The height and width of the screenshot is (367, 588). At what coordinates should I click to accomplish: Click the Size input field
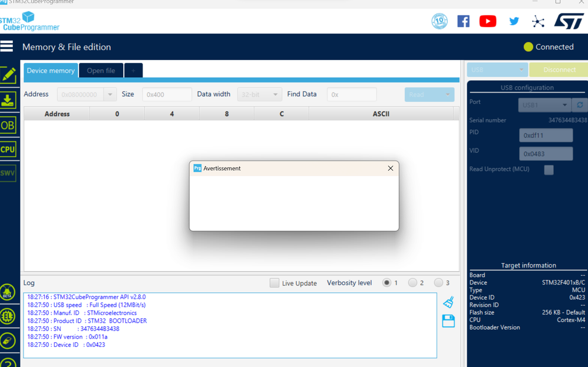click(x=167, y=94)
